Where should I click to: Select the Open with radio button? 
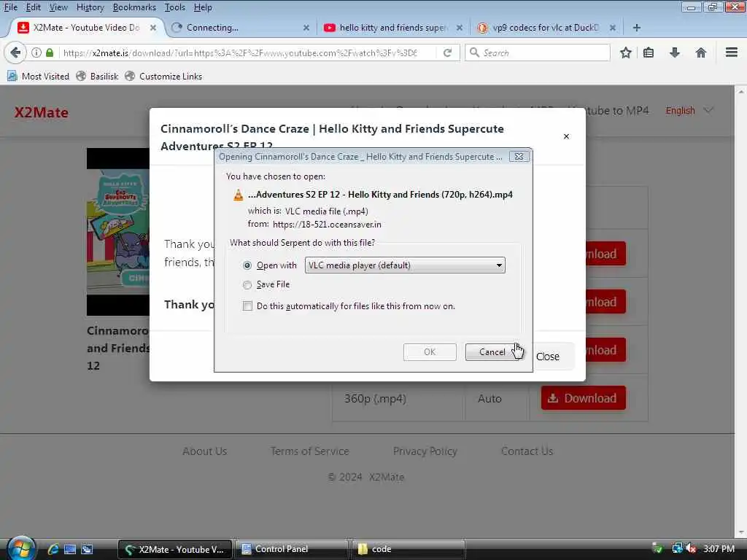[247, 265]
